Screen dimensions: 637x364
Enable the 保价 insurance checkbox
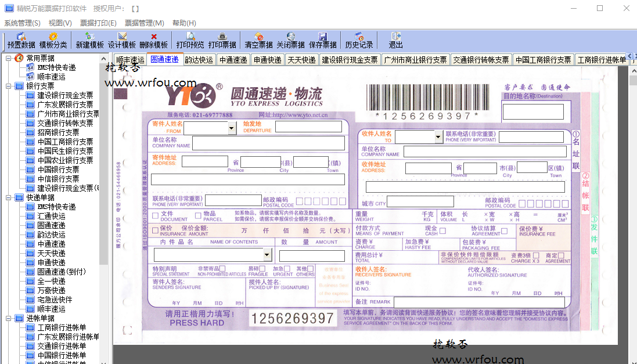point(155,230)
